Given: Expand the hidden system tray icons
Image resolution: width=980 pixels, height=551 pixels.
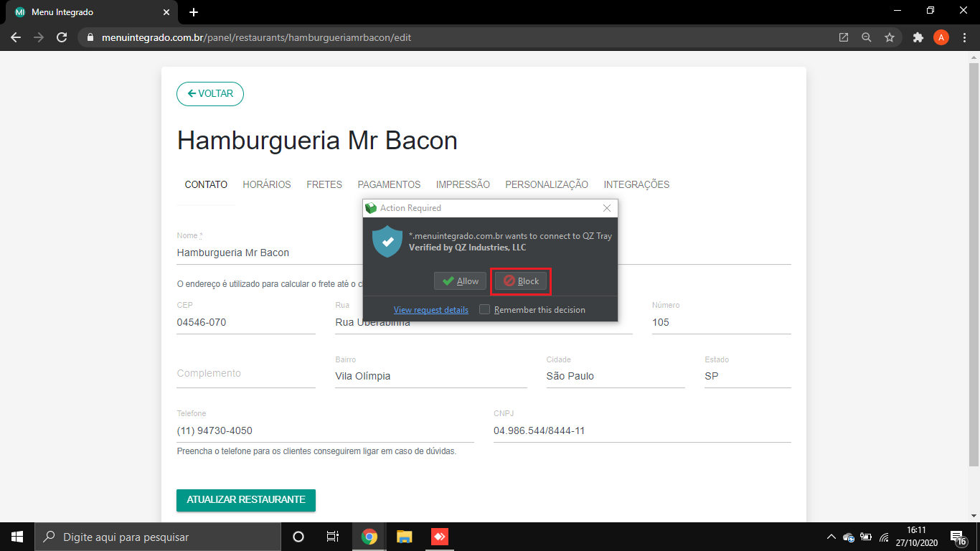Looking at the screenshot, I should coord(831,537).
